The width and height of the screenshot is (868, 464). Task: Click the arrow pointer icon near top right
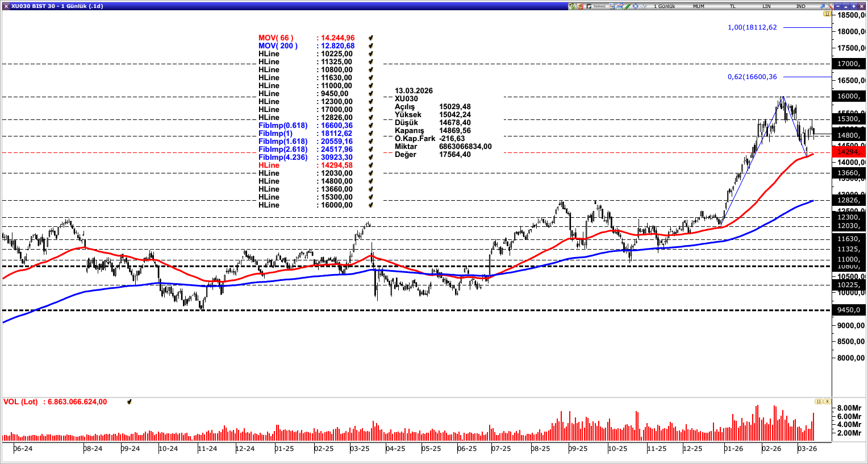pos(821,6)
